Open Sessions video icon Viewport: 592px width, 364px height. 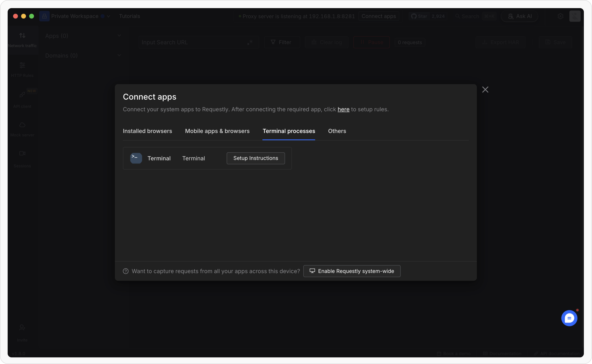tap(22, 153)
